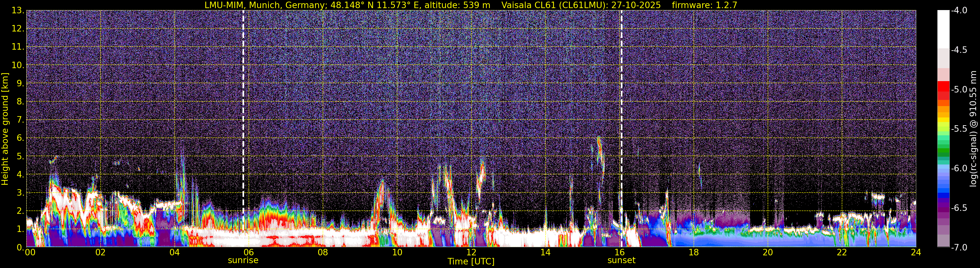
Task: Click the "-5.0" colorbar tick label
Action: coord(959,89)
